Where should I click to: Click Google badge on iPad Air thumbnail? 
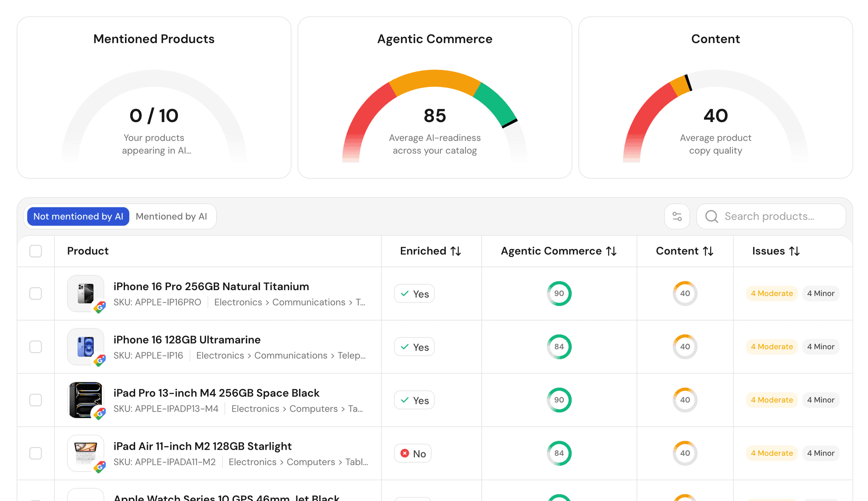100,467
